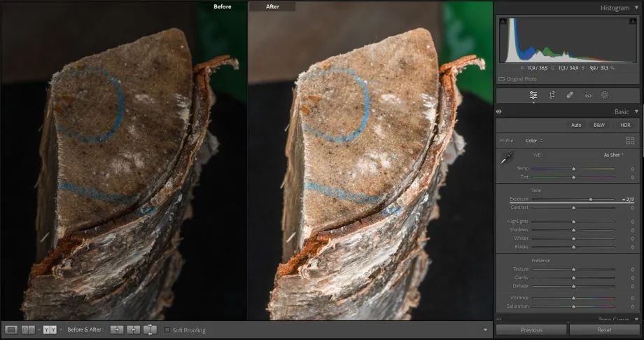Pick the White Balance eyedropper

pyautogui.click(x=507, y=158)
